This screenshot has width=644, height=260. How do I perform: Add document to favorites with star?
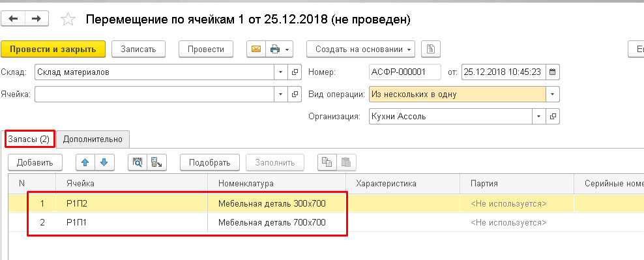click(68, 20)
